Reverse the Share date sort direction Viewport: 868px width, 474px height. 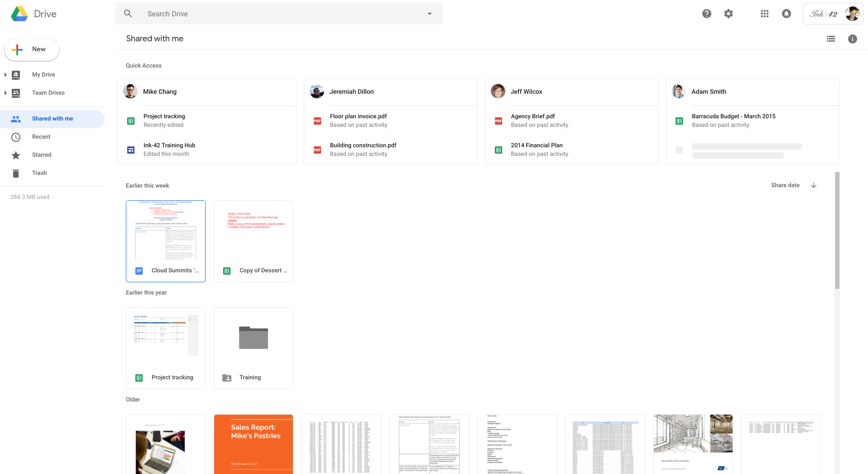[x=814, y=185]
